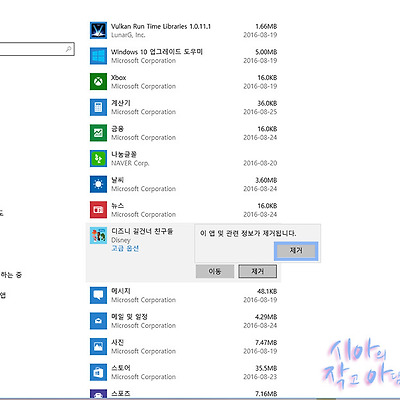Image resolution: width=400 pixels, height=400 pixels.
Task: Click the 사진 photos icon
Action: pos(98,347)
